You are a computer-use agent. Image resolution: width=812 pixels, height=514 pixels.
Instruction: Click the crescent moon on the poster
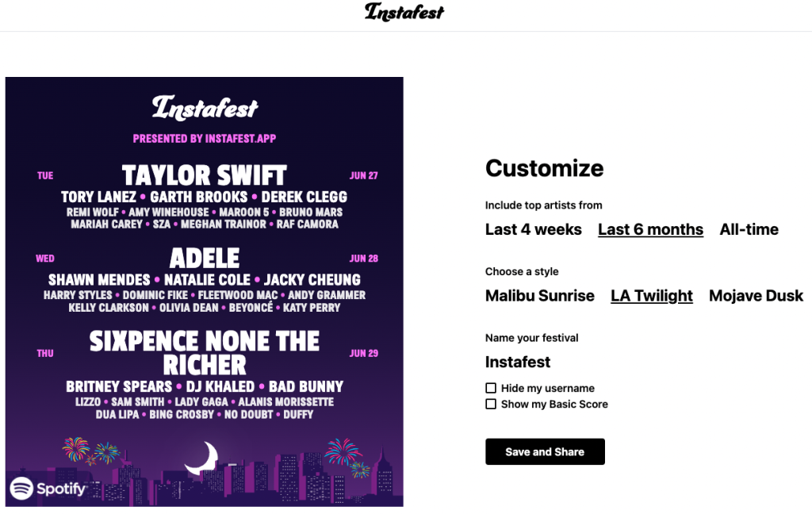coord(201,457)
